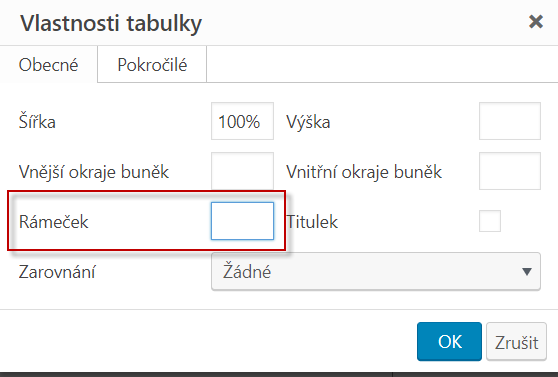The image size is (558, 377).
Task: Click the arrow of the Zarovnání combo box
Action: (x=527, y=272)
